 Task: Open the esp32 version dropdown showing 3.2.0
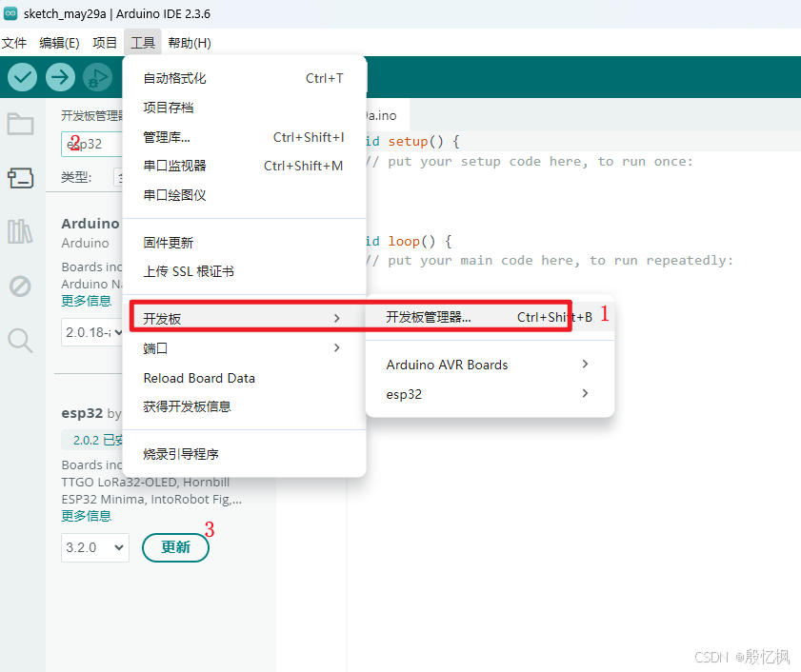[94, 547]
